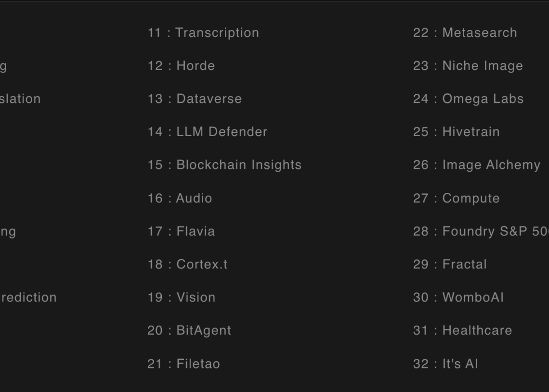
Task: Open 31 : Healthcare from the list
Action: [462, 330]
